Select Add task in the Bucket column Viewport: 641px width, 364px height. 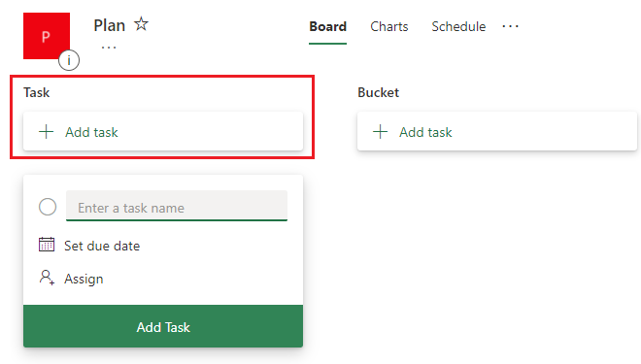click(x=497, y=132)
